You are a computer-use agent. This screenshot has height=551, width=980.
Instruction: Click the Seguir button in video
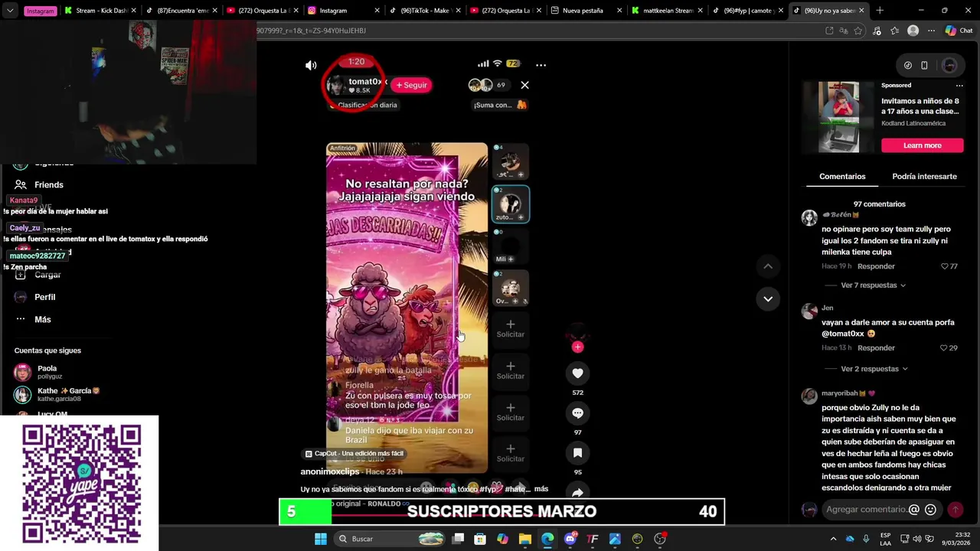pyautogui.click(x=412, y=85)
